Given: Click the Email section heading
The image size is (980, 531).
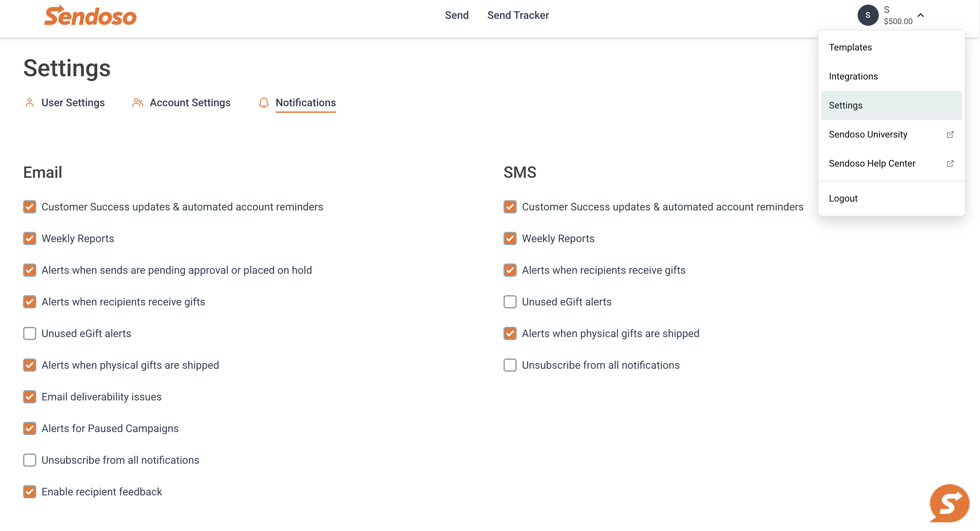Looking at the screenshot, I should [43, 172].
